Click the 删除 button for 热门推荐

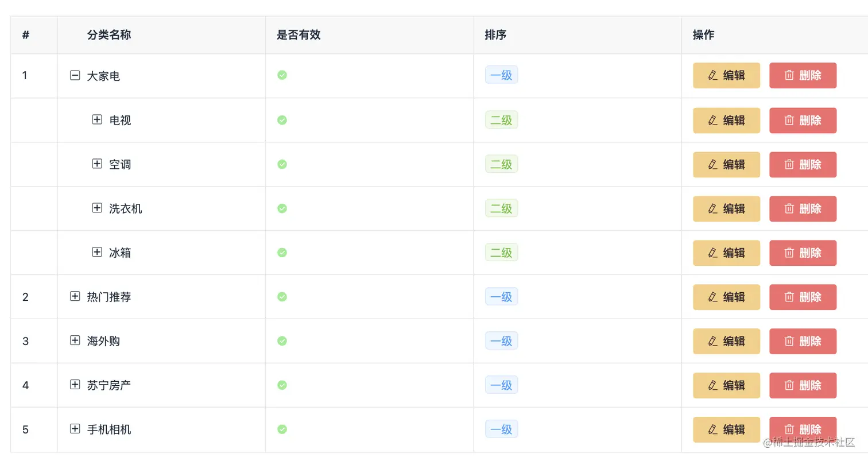[x=803, y=297]
